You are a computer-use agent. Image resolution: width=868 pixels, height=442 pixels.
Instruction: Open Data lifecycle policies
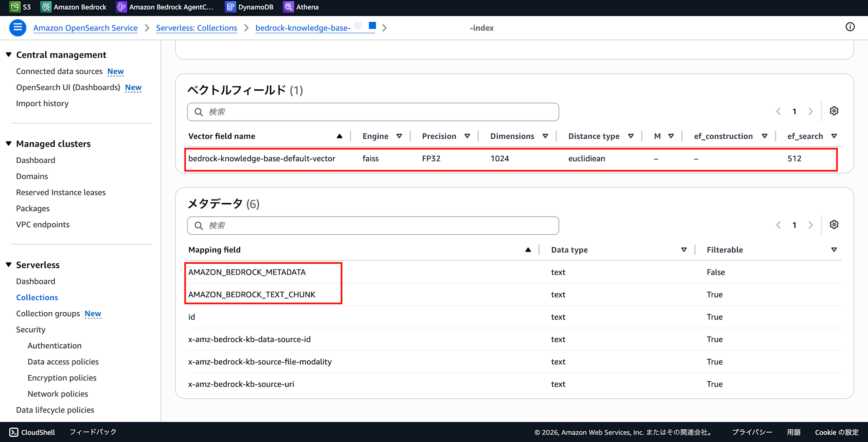click(x=55, y=409)
